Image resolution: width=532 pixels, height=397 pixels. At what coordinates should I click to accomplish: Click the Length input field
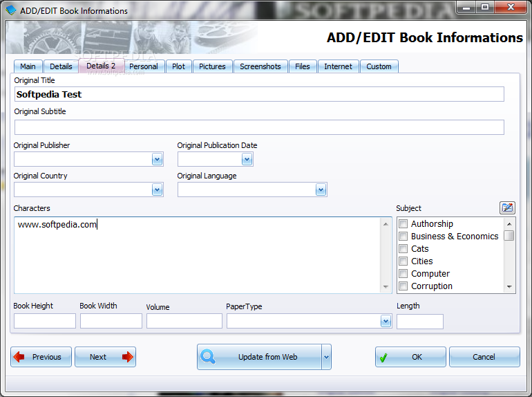tap(420, 322)
